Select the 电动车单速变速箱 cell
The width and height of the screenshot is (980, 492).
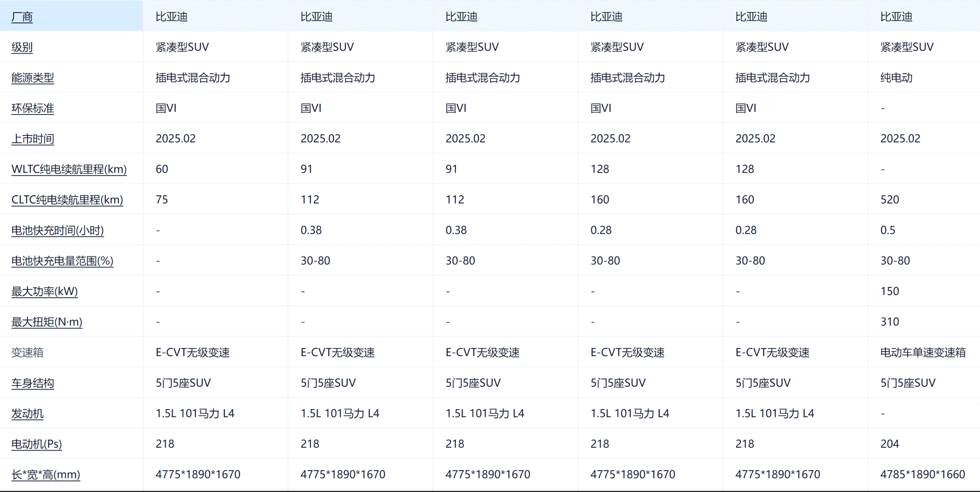[923, 353]
